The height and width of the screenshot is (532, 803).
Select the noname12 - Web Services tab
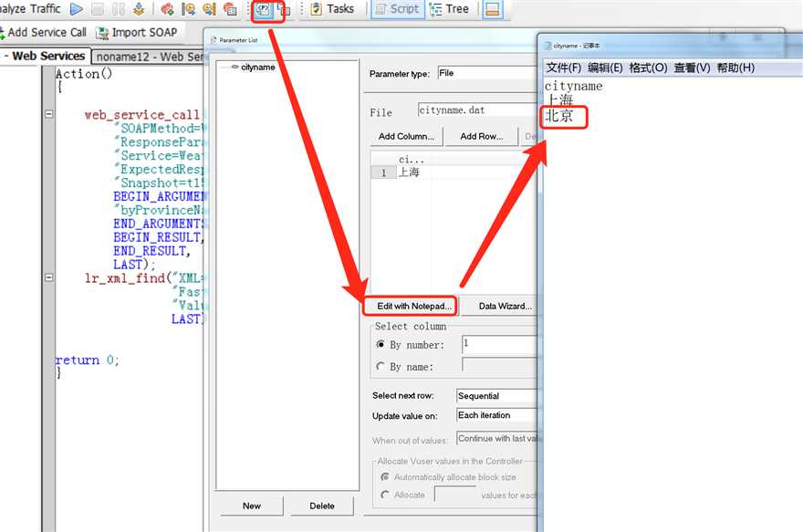(x=149, y=57)
